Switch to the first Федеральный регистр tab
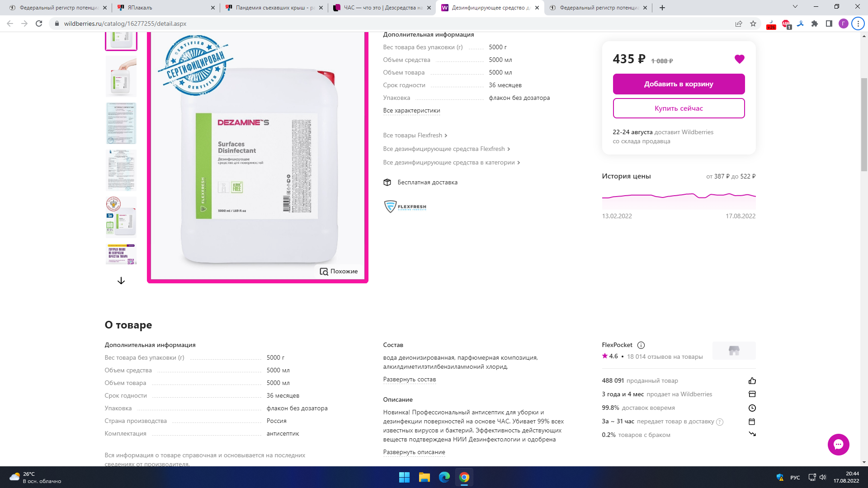The image size is (868, 488). pyautogui.click(x=57, y=8)
